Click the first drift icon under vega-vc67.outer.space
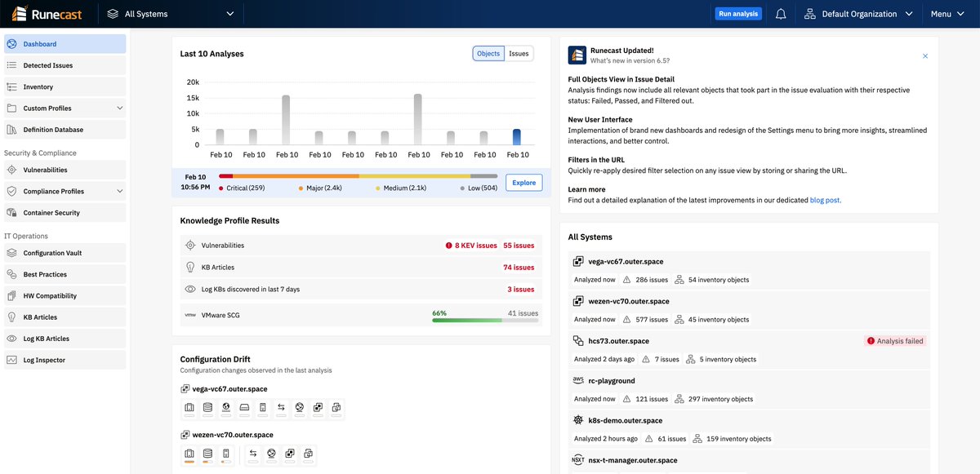 click(x=189, y=409)
